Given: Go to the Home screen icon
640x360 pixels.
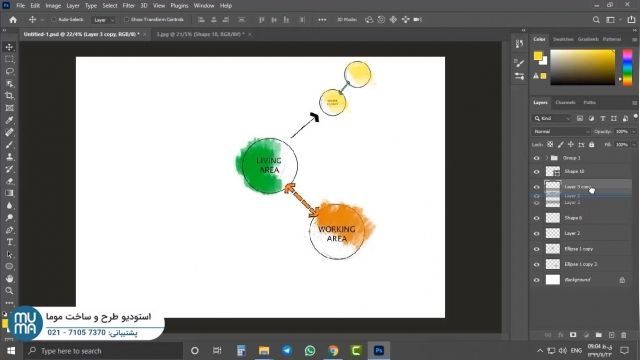Looking at the screenshot, I should 13,20.
